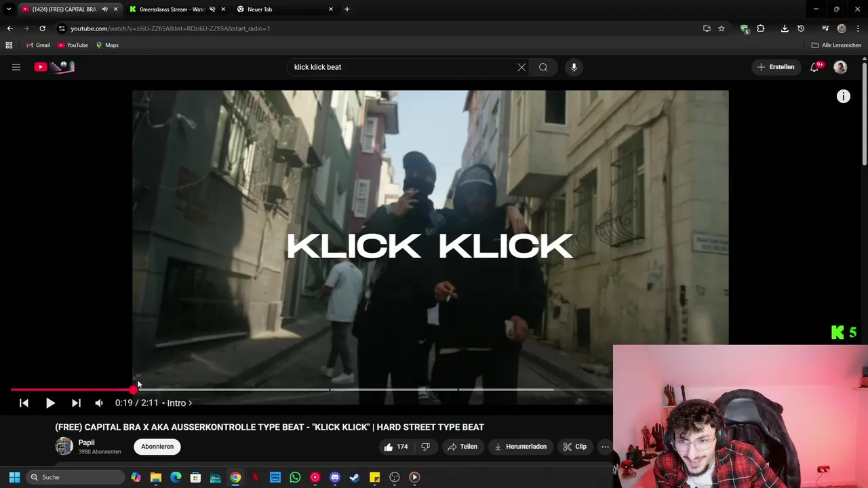Open Chrome three-dot menu
Image resolution: width=868 pixels, height=488 pixels.
859,28
